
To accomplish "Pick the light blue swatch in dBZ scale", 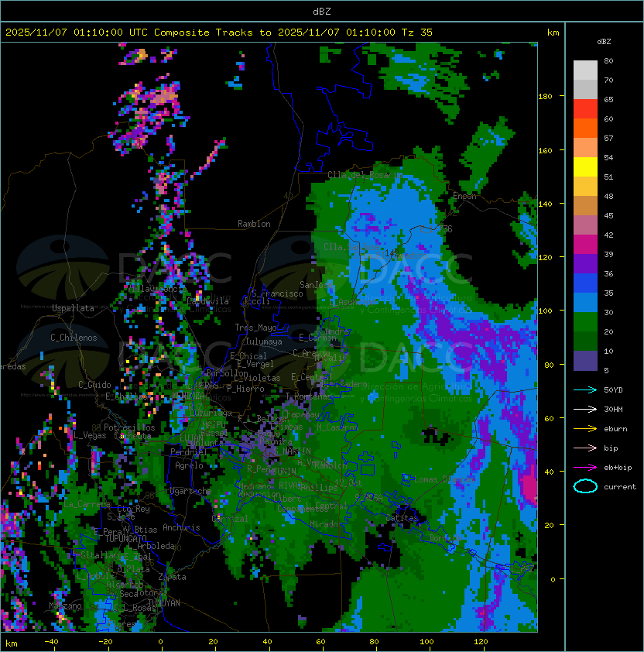I will tap(585, 303).
